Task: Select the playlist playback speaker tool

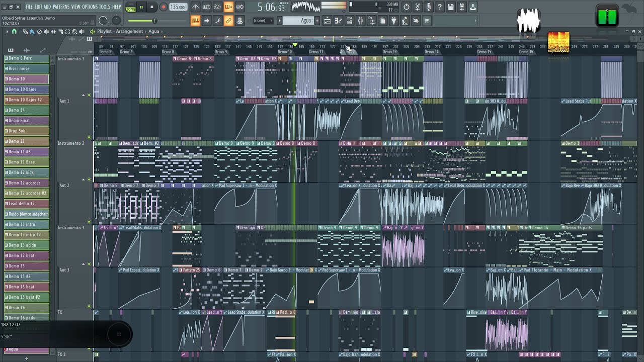Action: [x=82, y=32]
